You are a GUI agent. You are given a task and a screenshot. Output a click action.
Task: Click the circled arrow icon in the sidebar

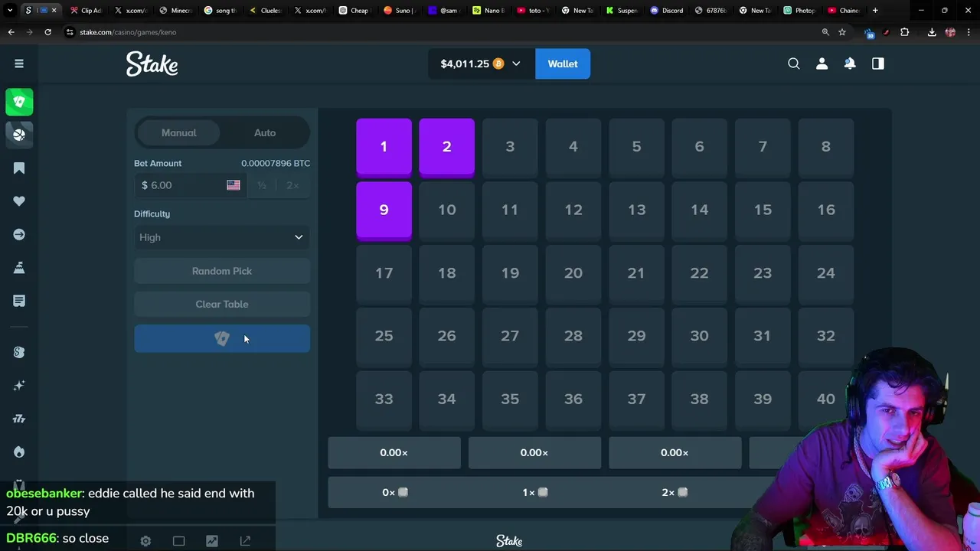[19, 234]
